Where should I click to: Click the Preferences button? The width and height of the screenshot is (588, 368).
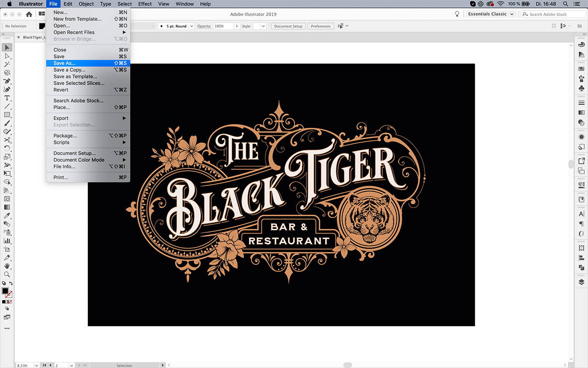[321, 26]
